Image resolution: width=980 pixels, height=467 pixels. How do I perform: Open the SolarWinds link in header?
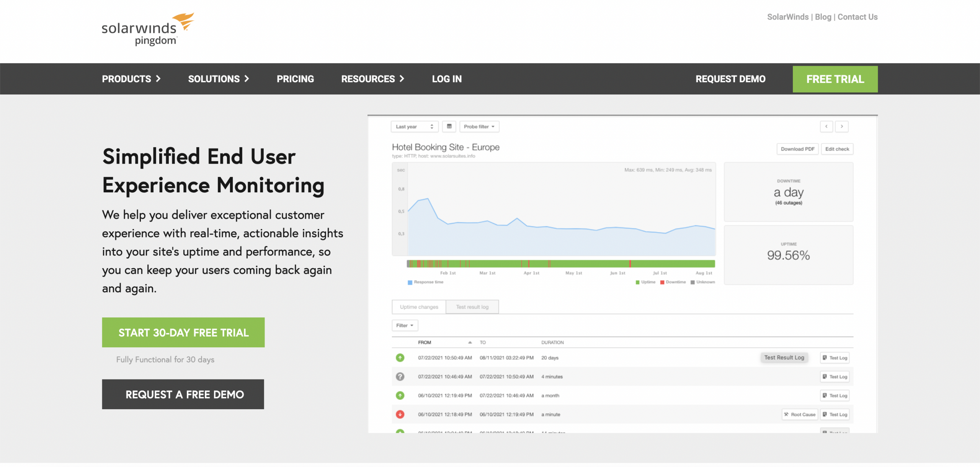coord(787,17)
